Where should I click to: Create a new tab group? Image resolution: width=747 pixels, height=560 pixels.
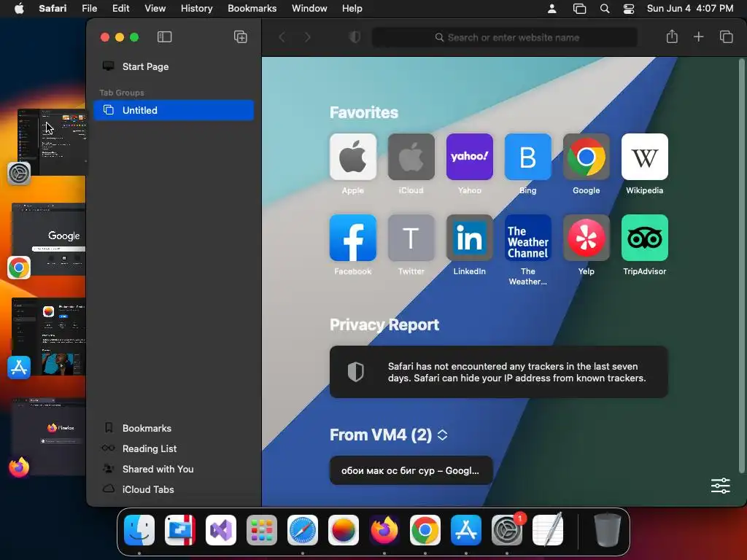[x=241, y=37]
